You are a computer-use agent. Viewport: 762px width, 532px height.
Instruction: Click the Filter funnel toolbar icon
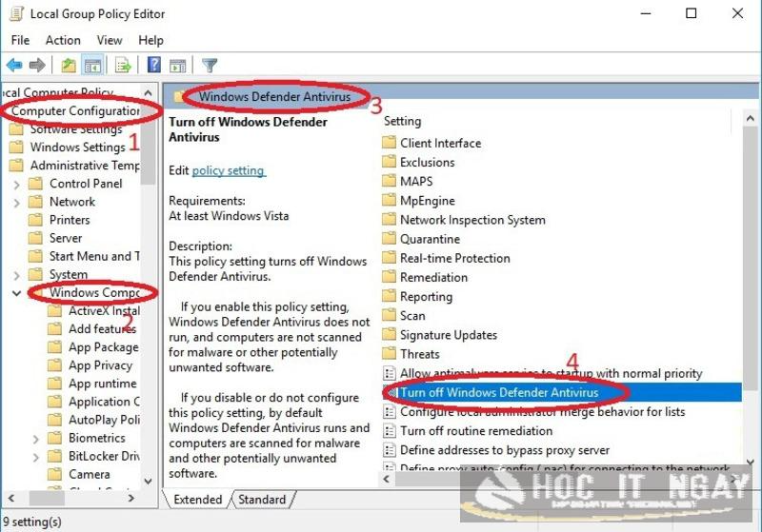click(210, 65)
